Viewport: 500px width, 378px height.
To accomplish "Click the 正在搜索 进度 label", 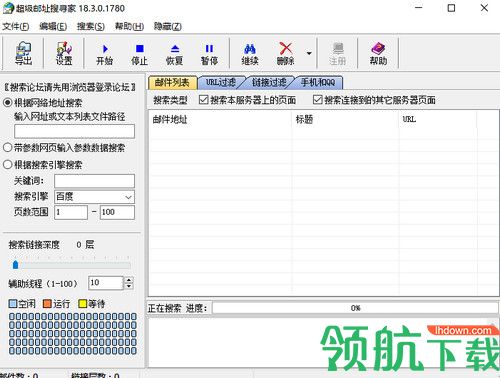I will (x=177, y=308).
